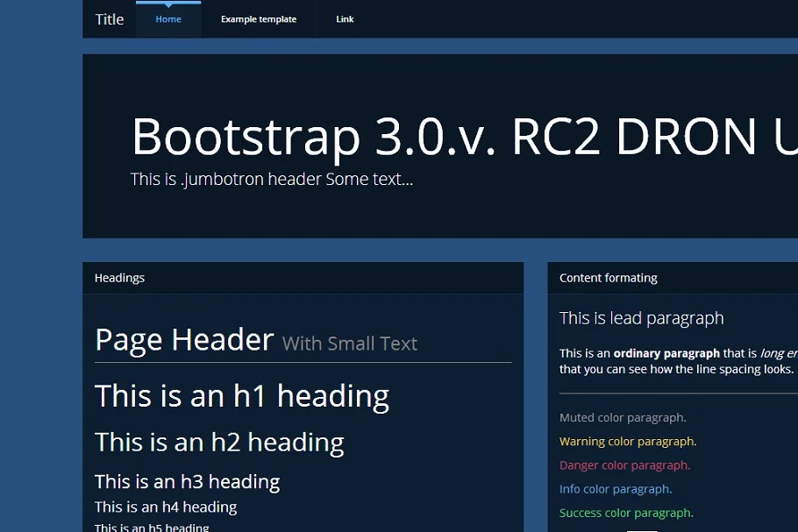
Task: Click the bold ordinary paragraph words
Action: pyautogui.click(x=666, y=353)
